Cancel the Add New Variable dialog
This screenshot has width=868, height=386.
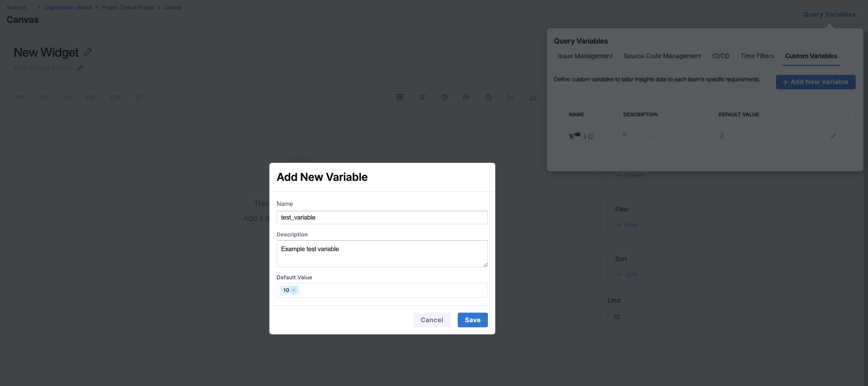431,320
